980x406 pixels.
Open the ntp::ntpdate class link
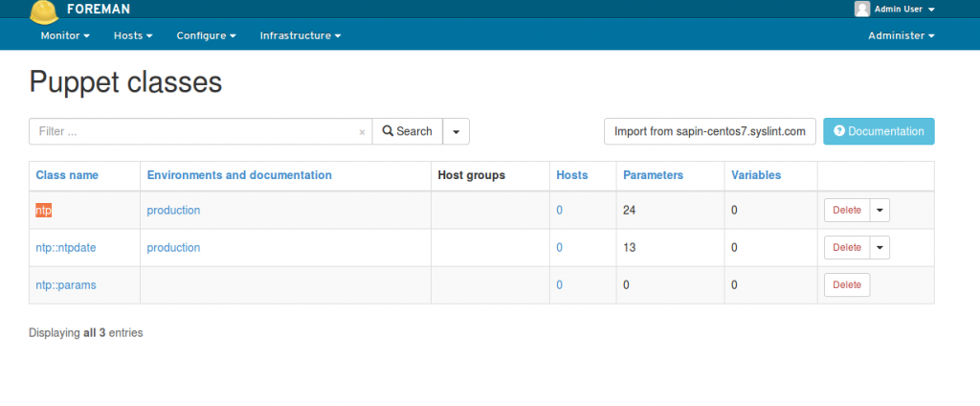tap(66, 248)
